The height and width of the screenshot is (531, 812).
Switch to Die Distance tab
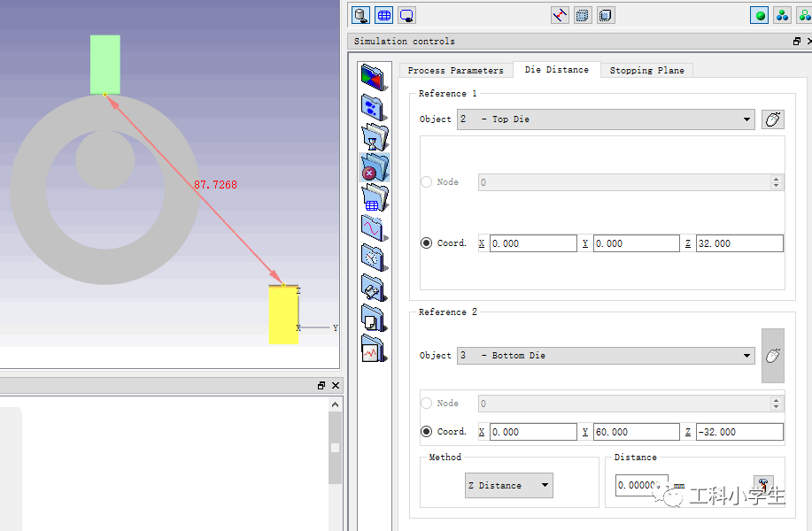pyautogui.click(x=557, y=70)
